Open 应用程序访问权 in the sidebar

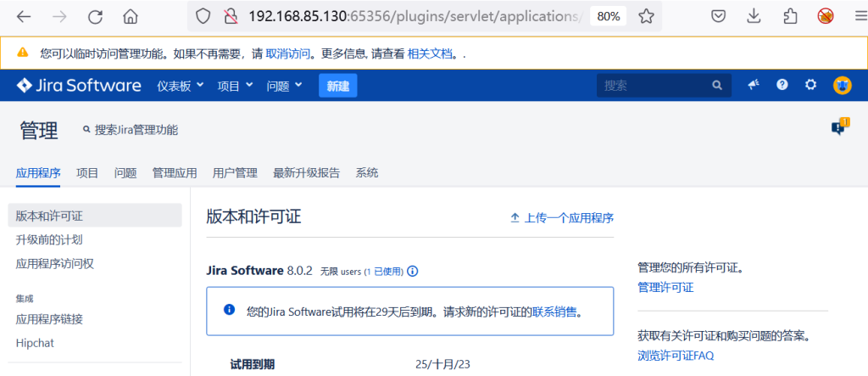click(x=55, y=264)
